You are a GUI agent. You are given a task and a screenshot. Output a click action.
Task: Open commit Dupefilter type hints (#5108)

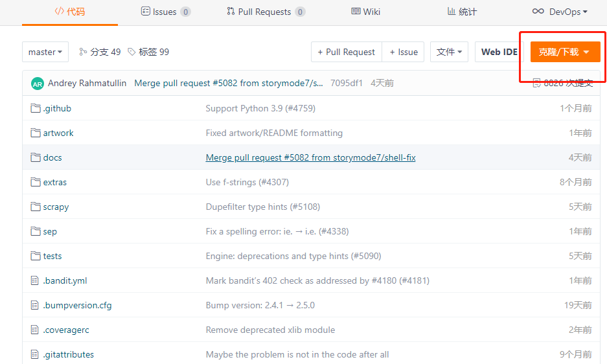263,207
